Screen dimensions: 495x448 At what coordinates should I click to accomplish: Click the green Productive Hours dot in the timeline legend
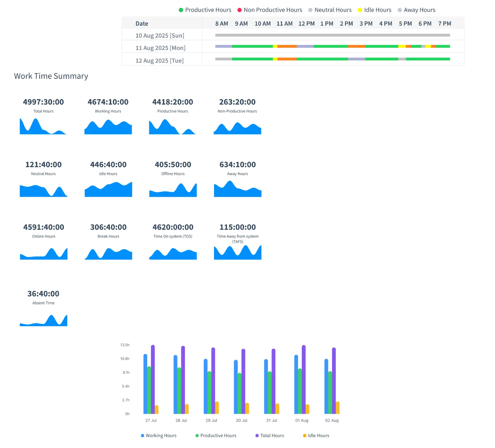(x=181, y=10)
